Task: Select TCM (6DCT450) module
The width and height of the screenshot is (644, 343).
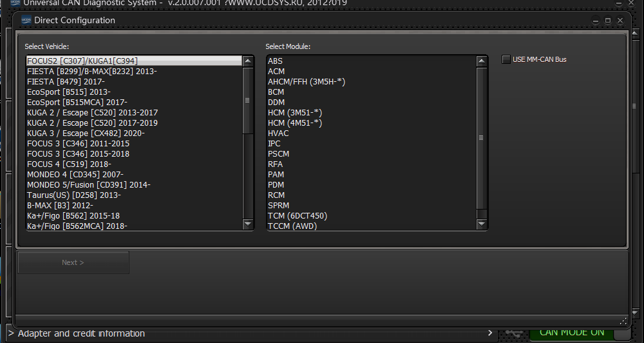Action: coord(372,215)
